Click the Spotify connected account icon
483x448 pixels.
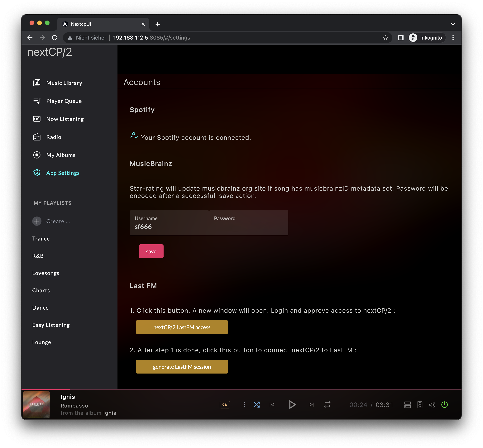pos(134,136)
